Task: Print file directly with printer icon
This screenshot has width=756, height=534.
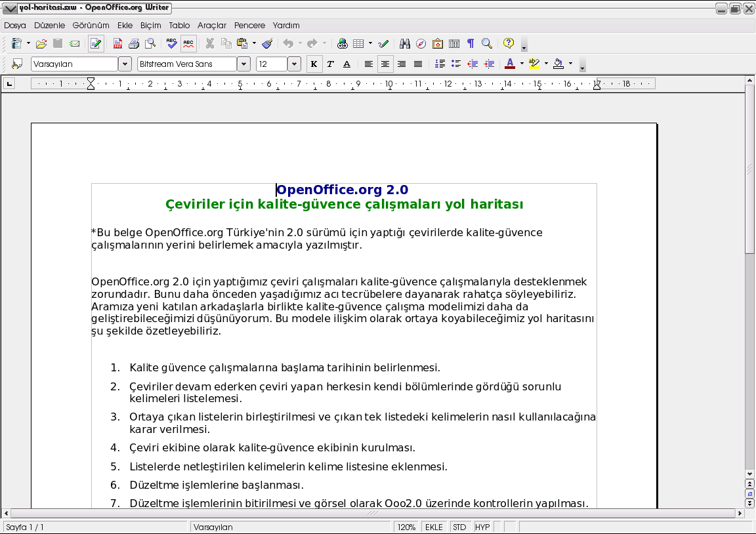Action: (134, 43)
